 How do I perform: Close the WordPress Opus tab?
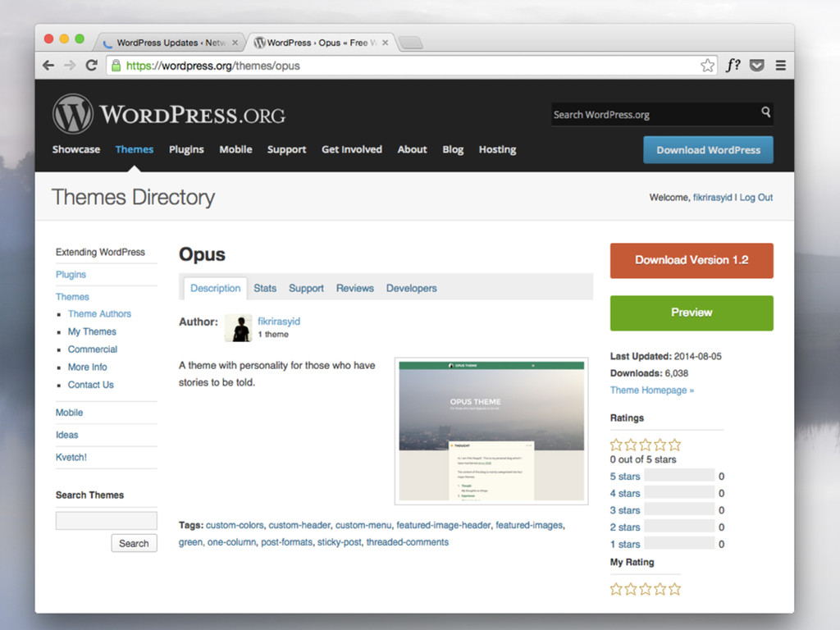coord(386,43)
